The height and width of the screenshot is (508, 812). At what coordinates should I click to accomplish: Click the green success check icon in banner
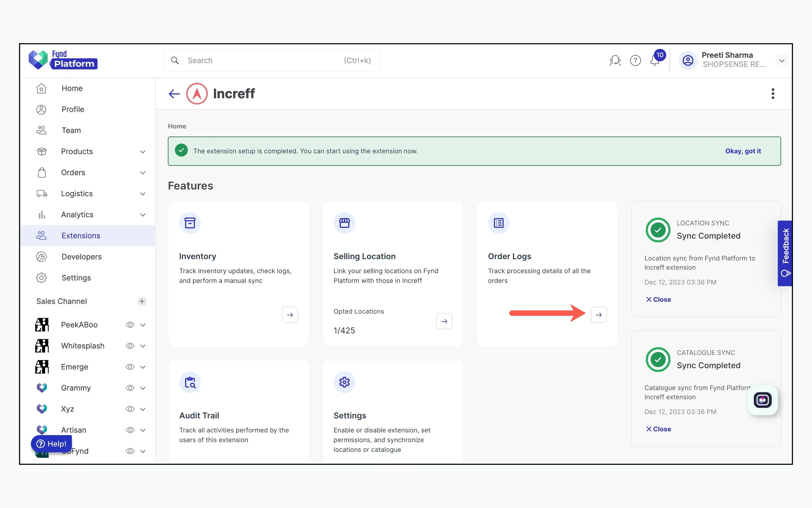pos(181,150)
